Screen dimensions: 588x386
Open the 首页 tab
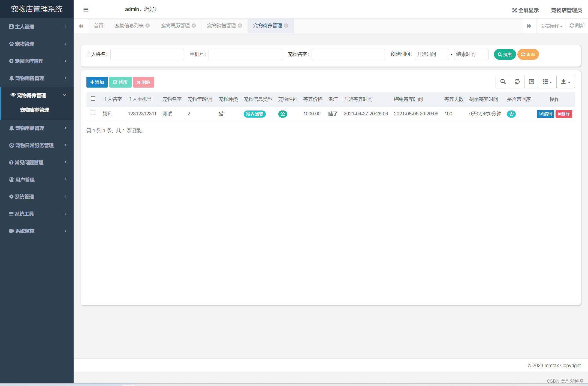[98, 26]
